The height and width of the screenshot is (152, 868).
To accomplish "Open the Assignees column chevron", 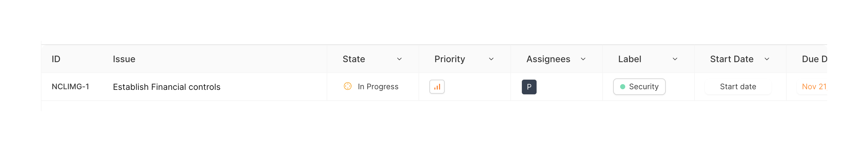I will (x=583, y=59).
